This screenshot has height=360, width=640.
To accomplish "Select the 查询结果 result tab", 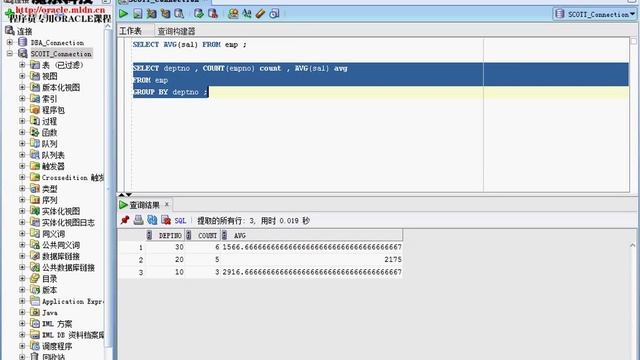I will pos(144,205).
